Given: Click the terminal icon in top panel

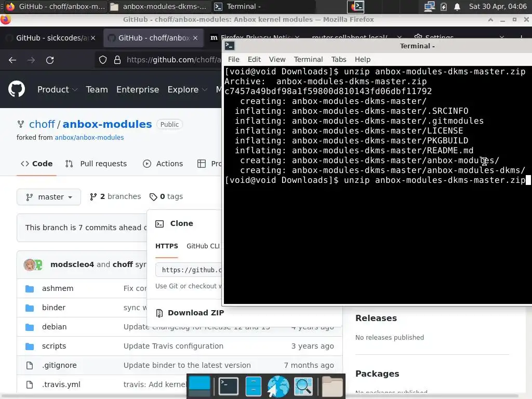Looking at the screenshot, I should [x=355, y=6].
